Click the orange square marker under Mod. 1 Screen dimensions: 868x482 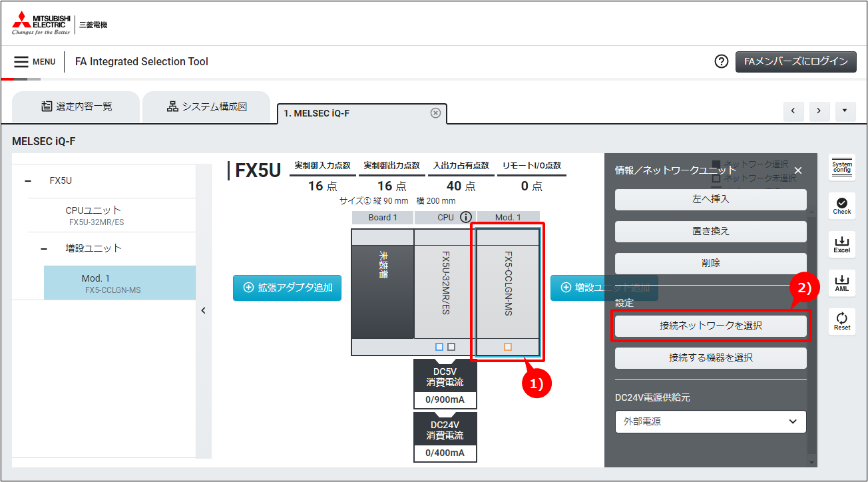click(508, 347)
